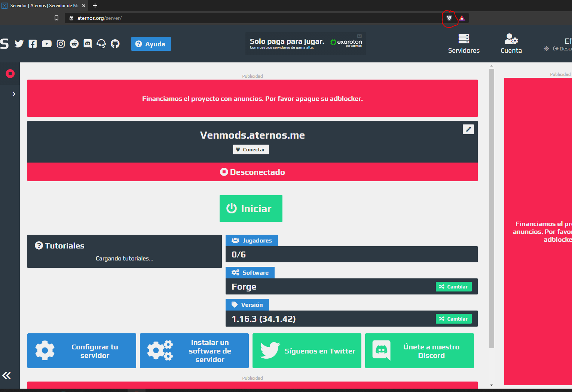Collapse the sidebar with the double left arrows
The image size is (572, 392).
pyautogui.click(x=6, y=376)
